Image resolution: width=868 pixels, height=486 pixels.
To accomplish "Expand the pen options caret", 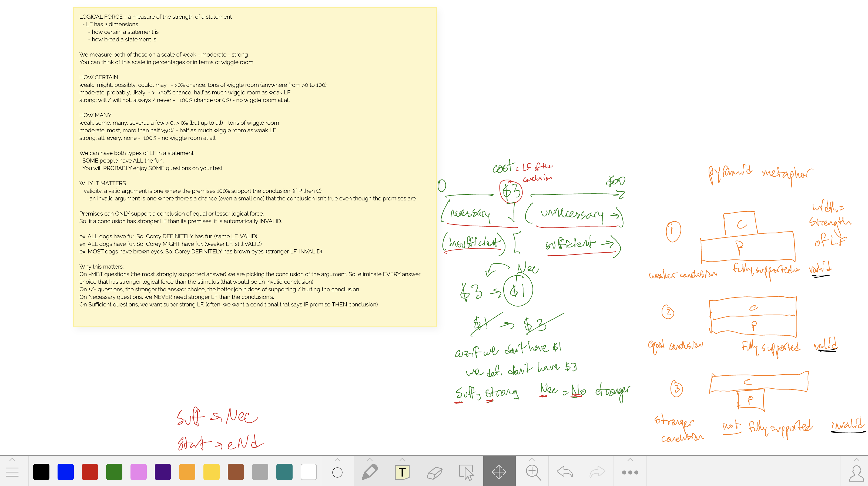I will (370, 460).
